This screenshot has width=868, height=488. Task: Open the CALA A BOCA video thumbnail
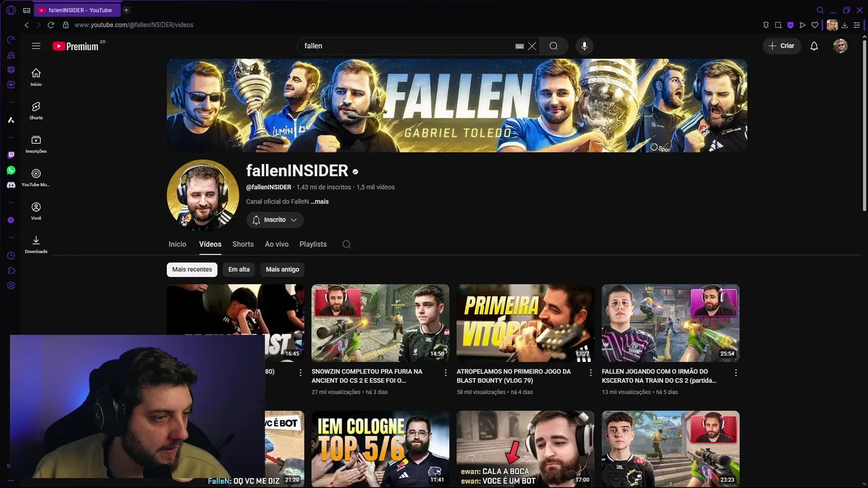tap(526, 449)
